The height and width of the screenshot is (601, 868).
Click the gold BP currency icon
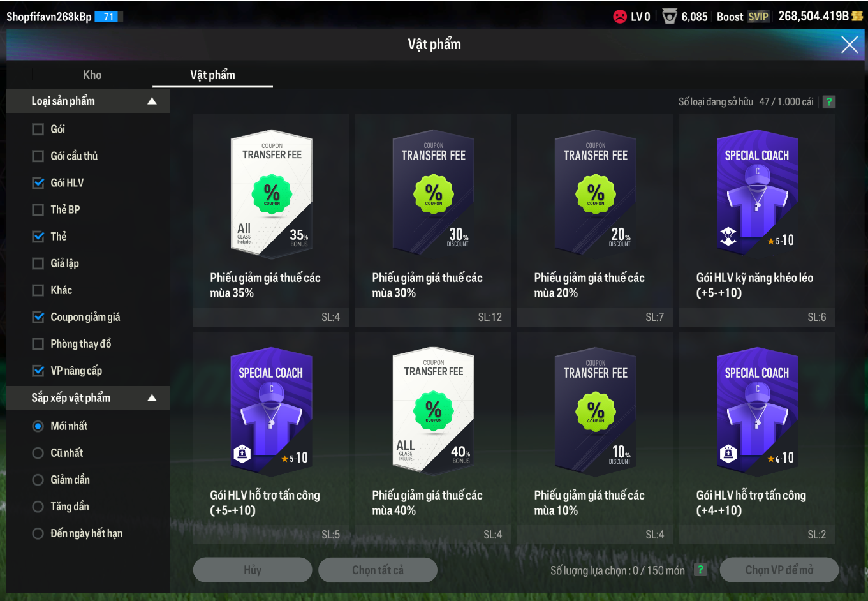point(857,17)
